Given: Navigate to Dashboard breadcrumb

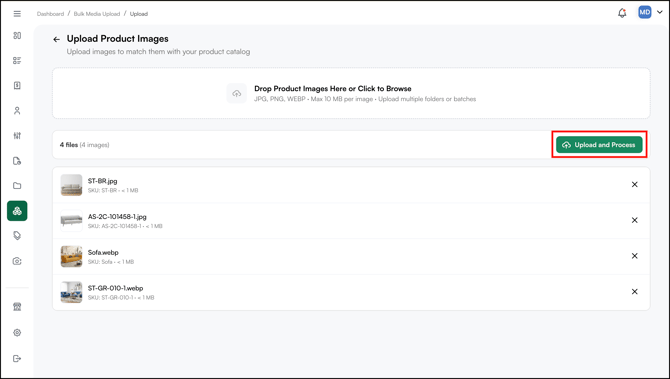Looking at the screenshot, I should (50, 14).
